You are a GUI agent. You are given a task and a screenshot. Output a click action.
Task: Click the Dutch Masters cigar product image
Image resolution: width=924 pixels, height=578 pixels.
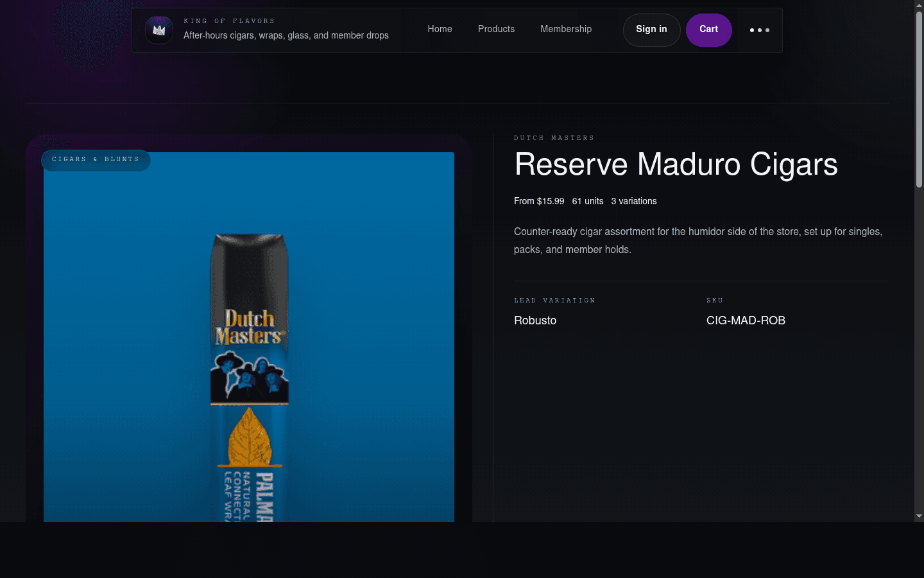(x=249, y=337)
